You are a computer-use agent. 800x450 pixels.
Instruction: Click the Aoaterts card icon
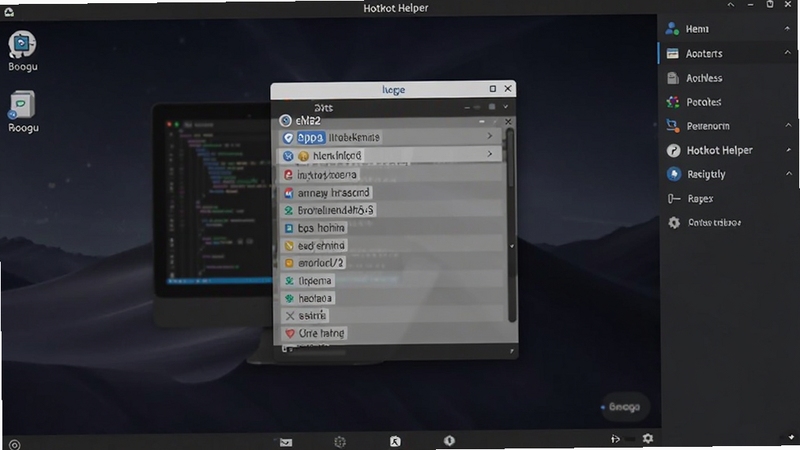672,53
